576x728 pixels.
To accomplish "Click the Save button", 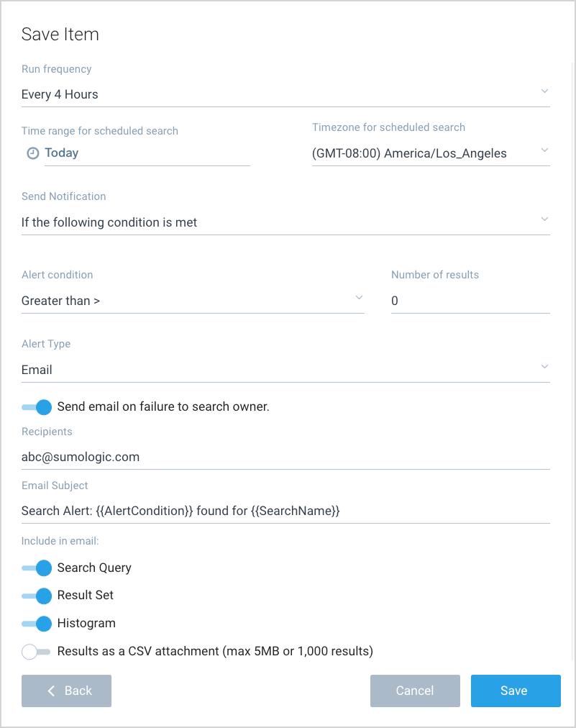I will click(516, 691).
